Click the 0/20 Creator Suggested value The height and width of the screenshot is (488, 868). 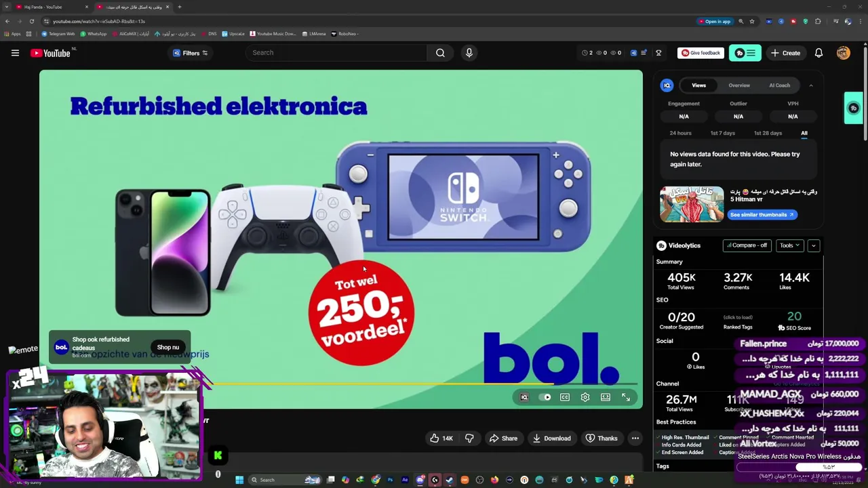682,317
